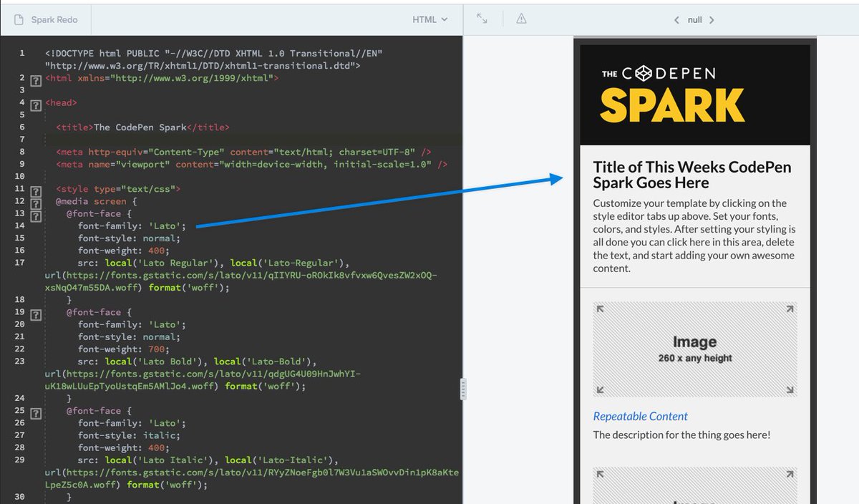Screen dimensions: 859x504
Task: Open the Repeatable Content link in preview
Action: coord(639,416)
